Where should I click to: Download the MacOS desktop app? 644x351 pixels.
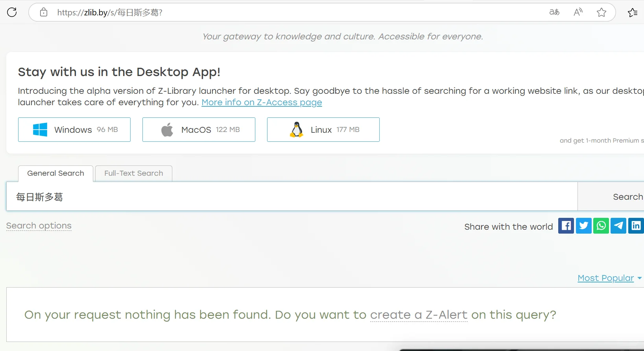tap(199, 130)
